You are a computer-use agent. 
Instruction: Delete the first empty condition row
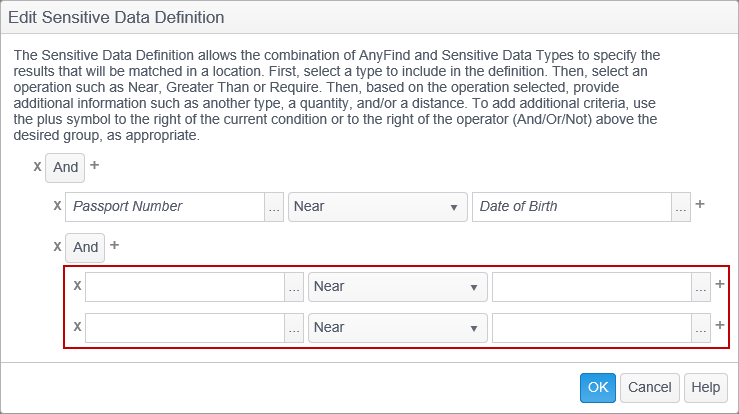point(77,286)
